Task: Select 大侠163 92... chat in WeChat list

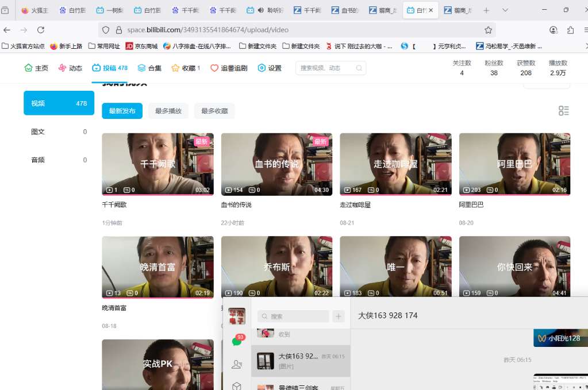Action: tap(301, 361)
